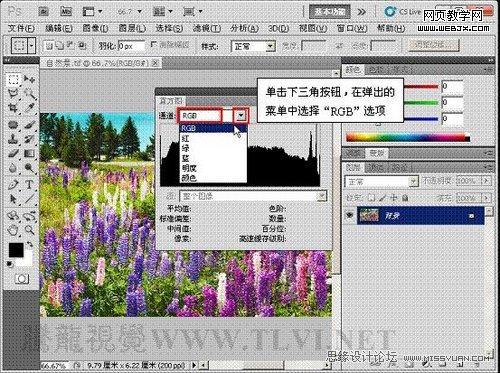Select the 3D Camera Orbit tool
Viewport: 500px width, 373px height.
tap(29, 216)
